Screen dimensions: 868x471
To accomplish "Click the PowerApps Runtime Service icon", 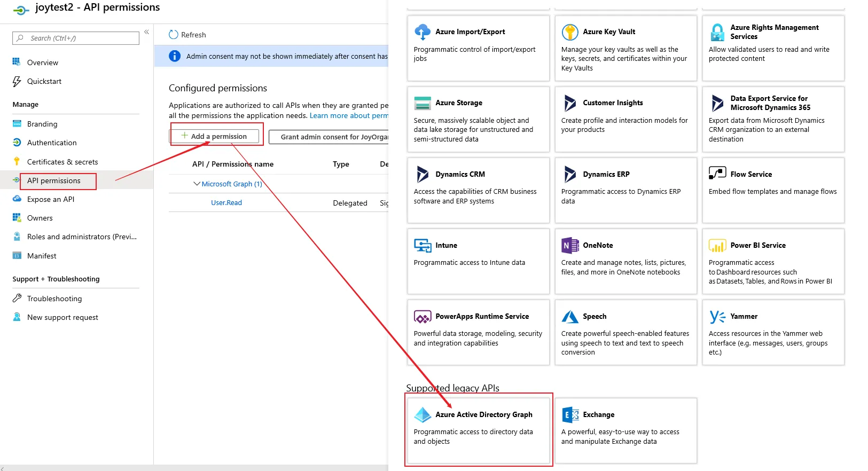I will click(x=423, y=317).
